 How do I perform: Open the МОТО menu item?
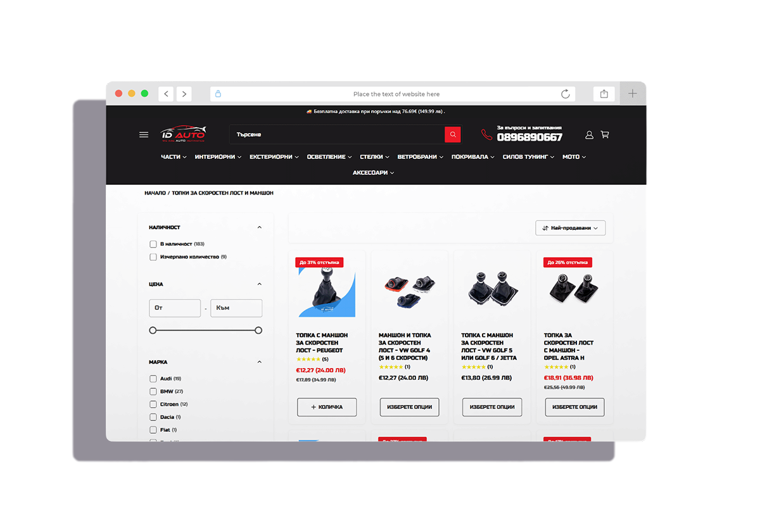tap(574, 156)
